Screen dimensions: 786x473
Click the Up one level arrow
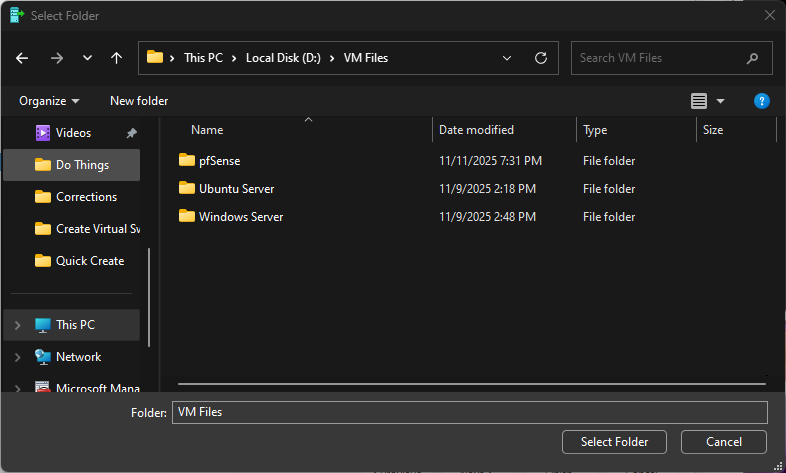pyautogui.click(x=116, y=58)
